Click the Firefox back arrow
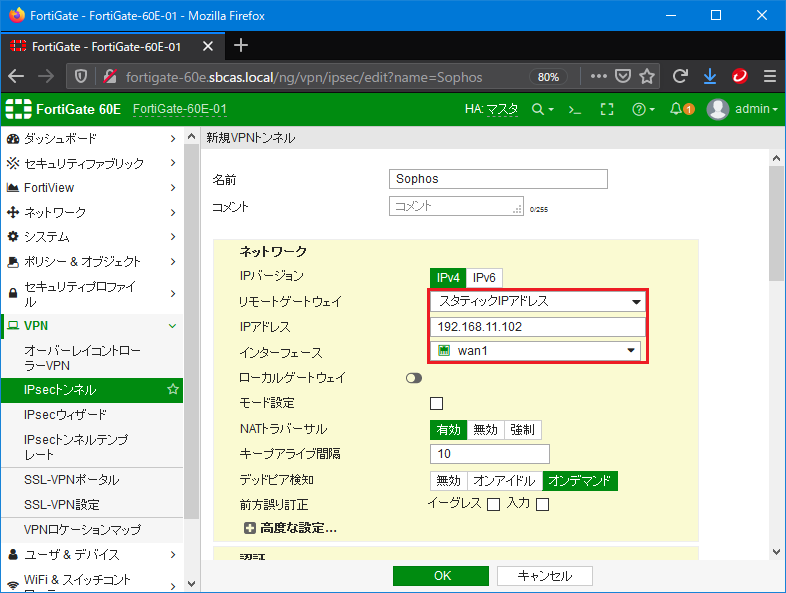The height and width of the screenshot is (593, 786). (x=16, y=76)
